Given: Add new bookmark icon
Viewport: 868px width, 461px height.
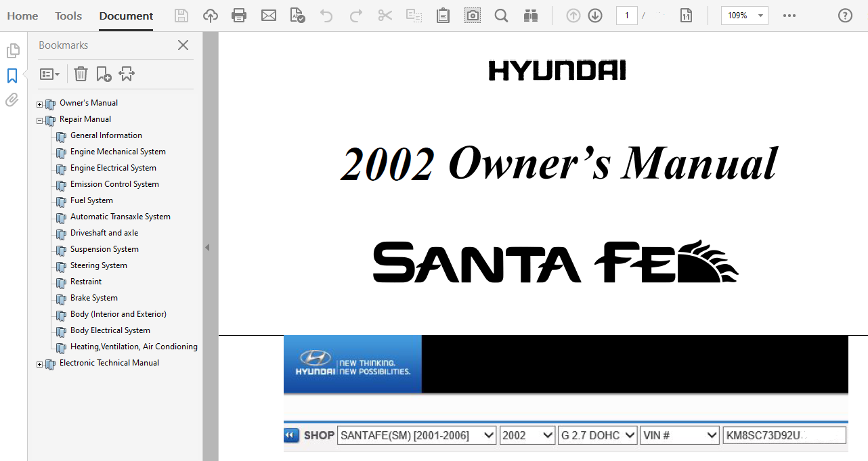Looking at the screenshot, I should pos(104,74).
